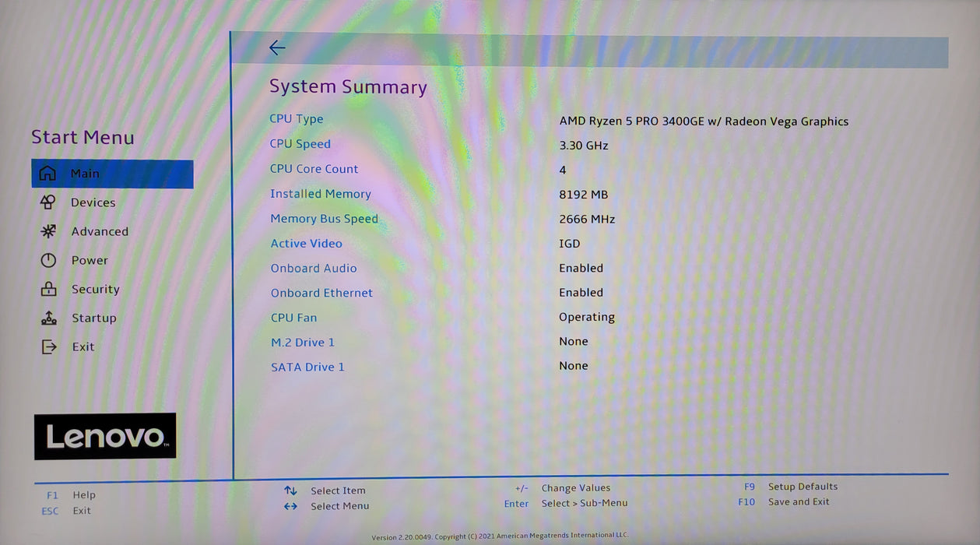
Task: Click the CPU Core Count value 4
Action: click(563, 170)
